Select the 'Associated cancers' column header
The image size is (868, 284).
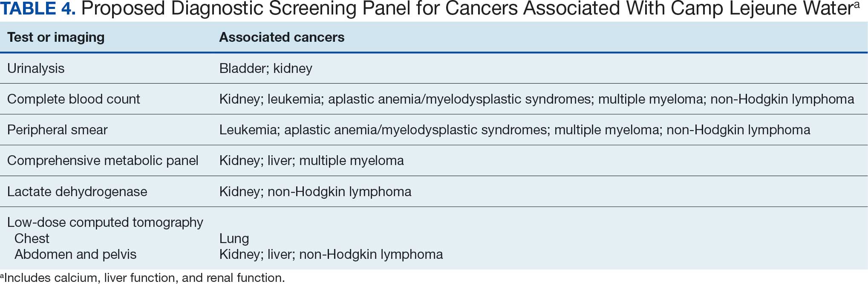coord(282,38)
